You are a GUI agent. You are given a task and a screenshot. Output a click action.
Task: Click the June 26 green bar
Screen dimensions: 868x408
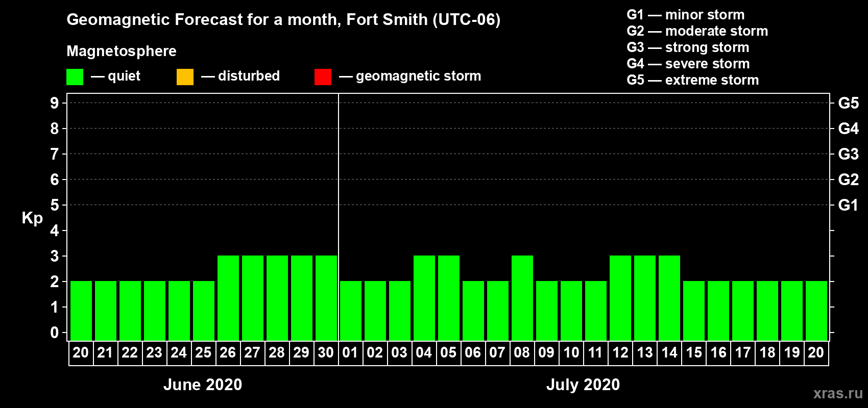[x=228, y=298]
